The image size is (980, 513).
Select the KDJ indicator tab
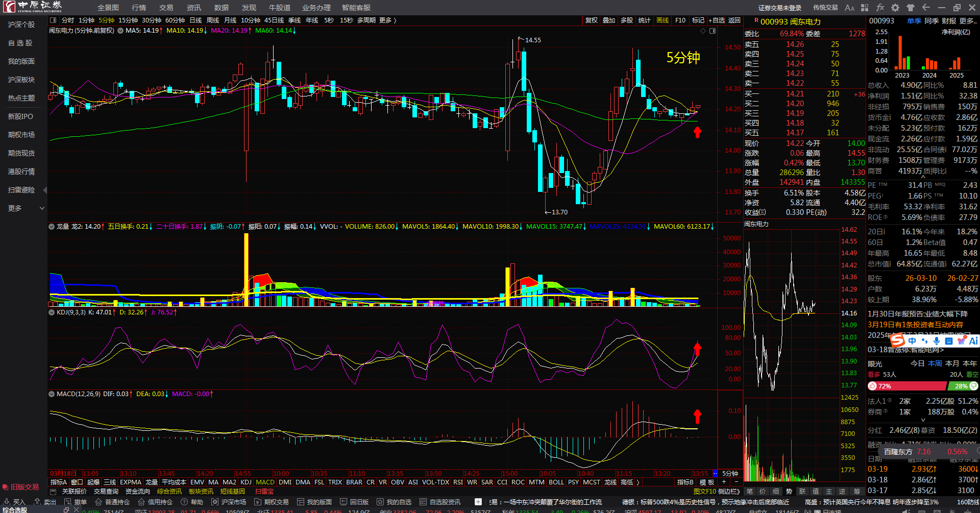(246, 482)
